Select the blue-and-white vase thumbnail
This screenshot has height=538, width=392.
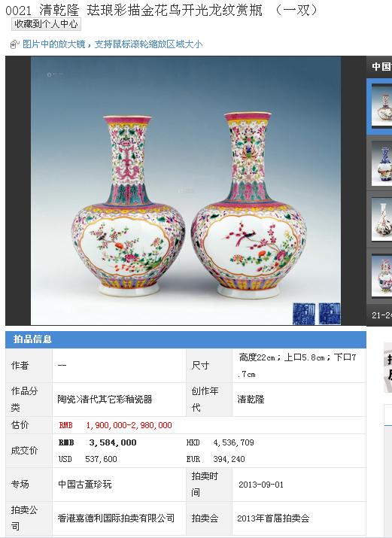coord(381,163)
